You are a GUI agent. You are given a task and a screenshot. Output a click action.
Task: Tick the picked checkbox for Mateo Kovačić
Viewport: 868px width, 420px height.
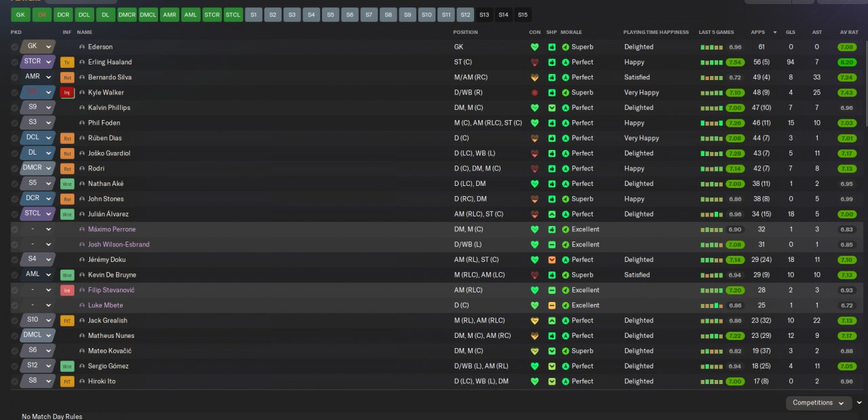(15, 351)
